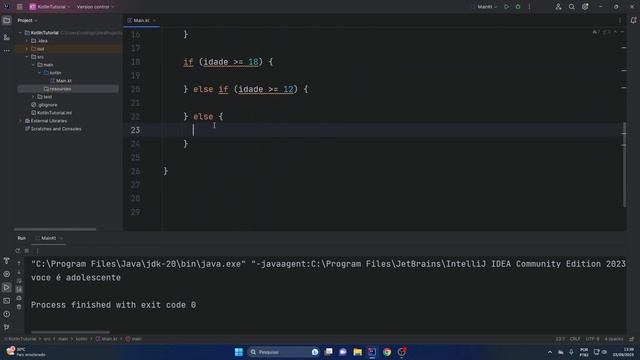This screenshot has width=640, height=360.
Task: Open IDE settings gear icon
Action: [x=585, y=7]
